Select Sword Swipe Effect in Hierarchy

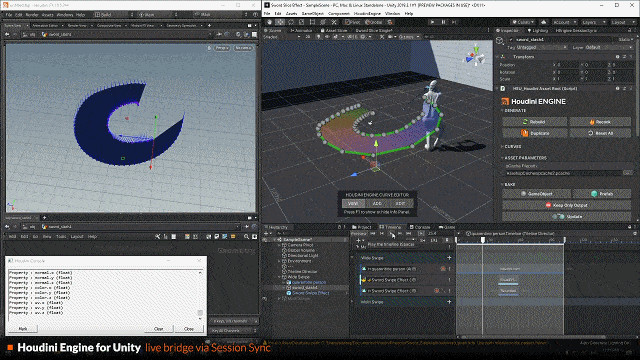pyautogui.click(x=310, y=293)
